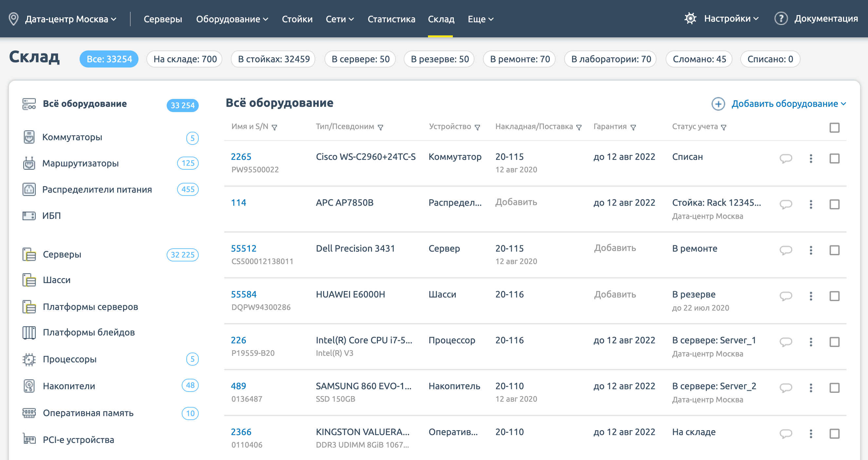Click the Шасси sidebar icon

pos(29,280)
